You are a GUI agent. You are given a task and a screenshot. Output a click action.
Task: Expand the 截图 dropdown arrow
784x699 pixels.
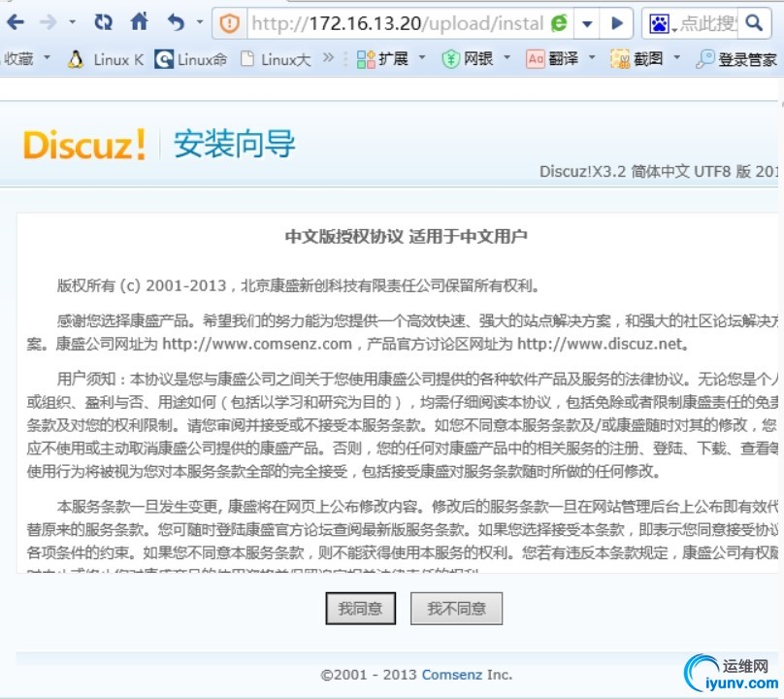(x=677, y=58)
